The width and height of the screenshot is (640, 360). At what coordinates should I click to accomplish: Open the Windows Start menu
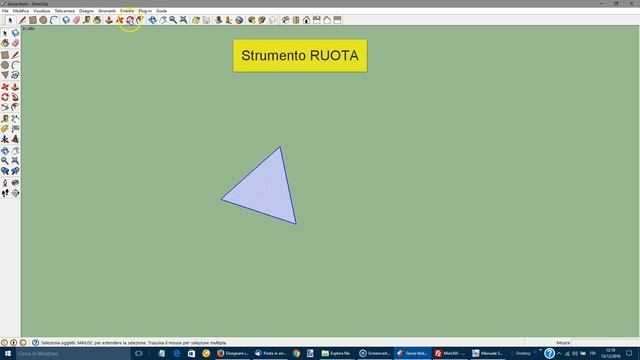[8, 353]
